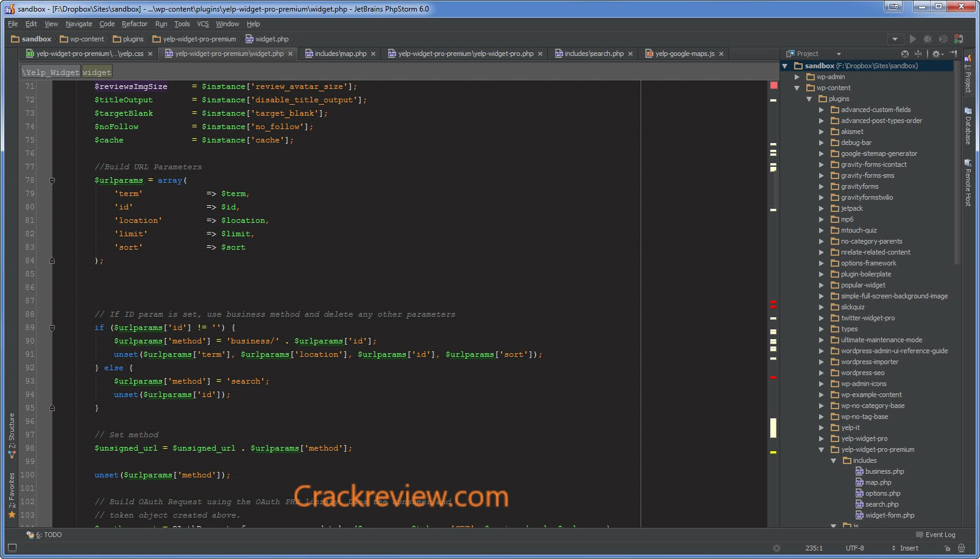Viewport: 980px width, 559px height.
Task: Click the yelp-widget-pro-premium breadcrumb
Action: pos(194,39)
